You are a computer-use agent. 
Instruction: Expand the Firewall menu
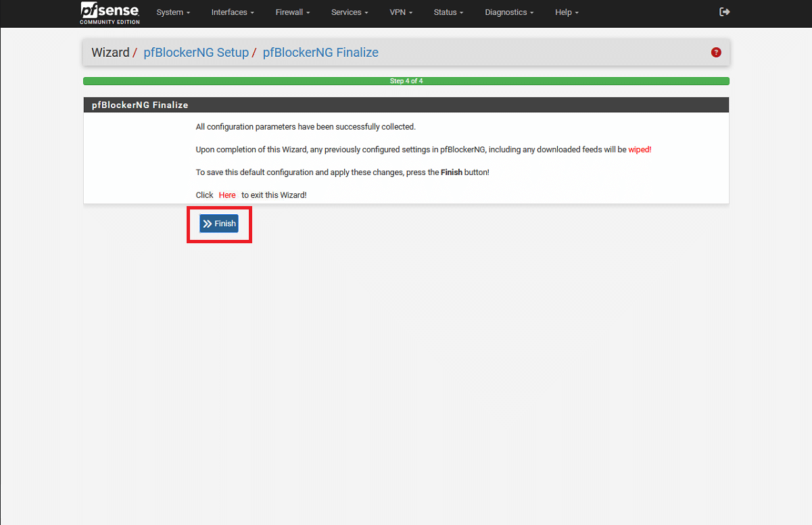293,12
